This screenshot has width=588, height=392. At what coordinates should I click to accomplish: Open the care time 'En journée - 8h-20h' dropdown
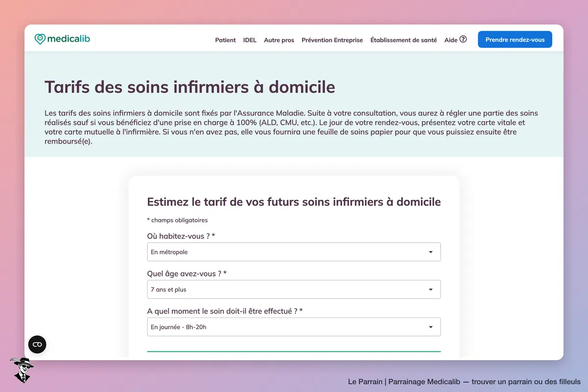294,327
